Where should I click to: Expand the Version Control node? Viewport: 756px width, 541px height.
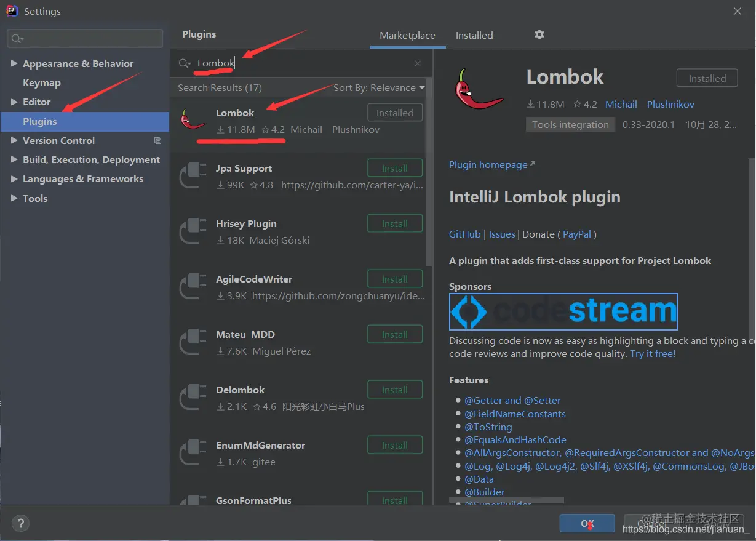click(14, 140)
